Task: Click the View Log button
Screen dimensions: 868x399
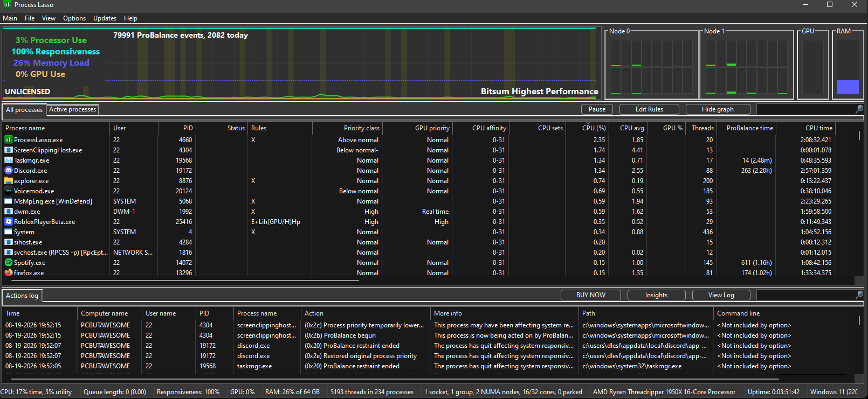Action: 721,295
